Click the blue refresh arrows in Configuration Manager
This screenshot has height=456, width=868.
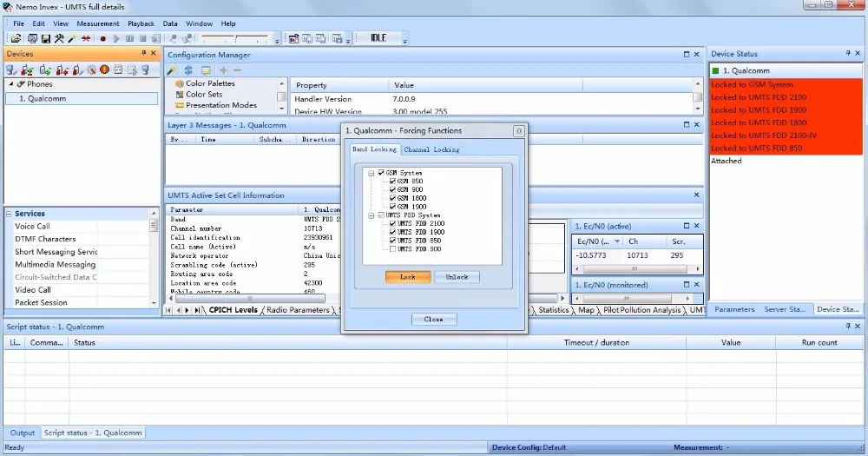pos(188,70)
